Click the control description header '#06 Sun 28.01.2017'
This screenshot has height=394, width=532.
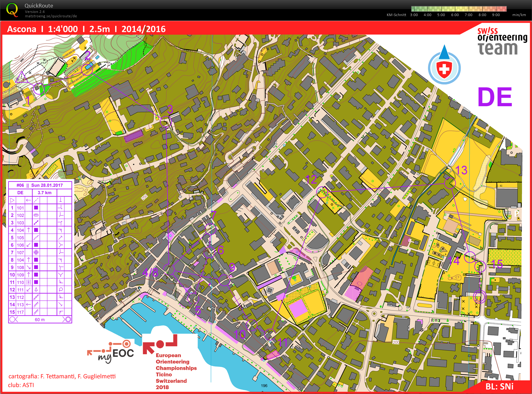pyautogui.click(x=40, y=185)
